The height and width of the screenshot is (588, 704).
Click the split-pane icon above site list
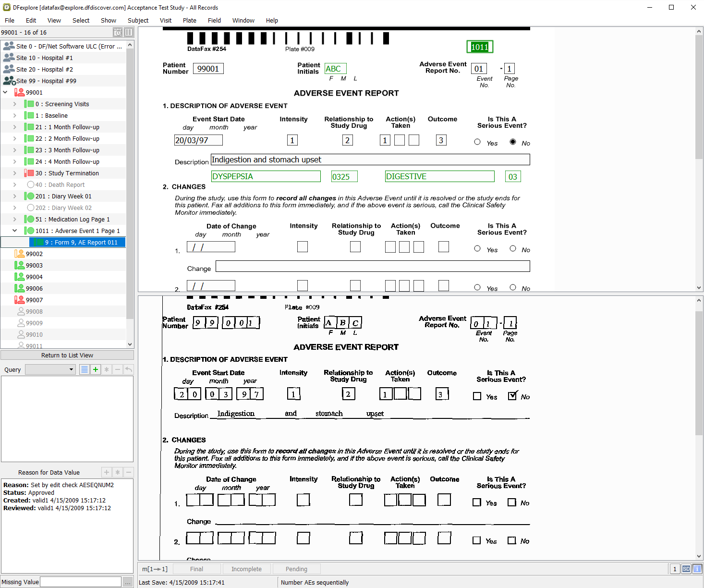(129, 32)
